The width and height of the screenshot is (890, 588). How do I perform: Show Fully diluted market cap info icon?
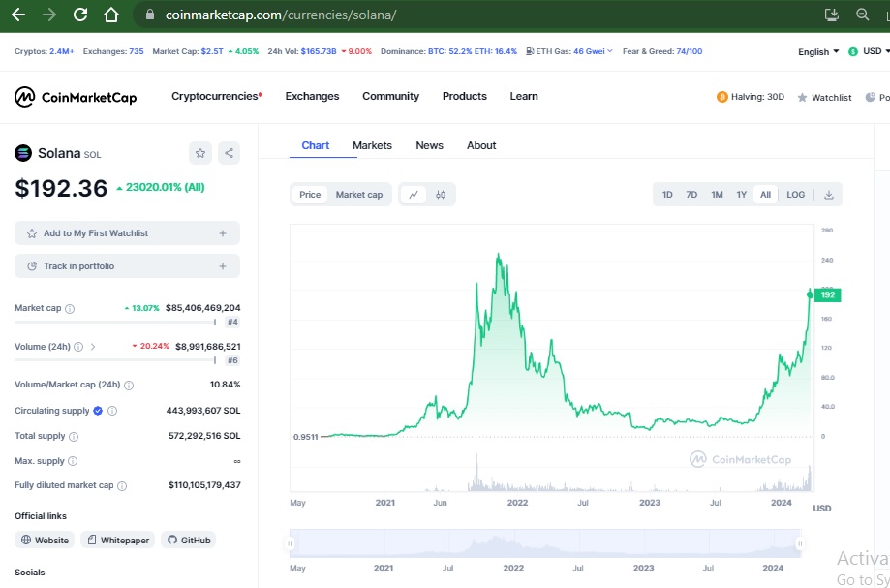(122, 486)
